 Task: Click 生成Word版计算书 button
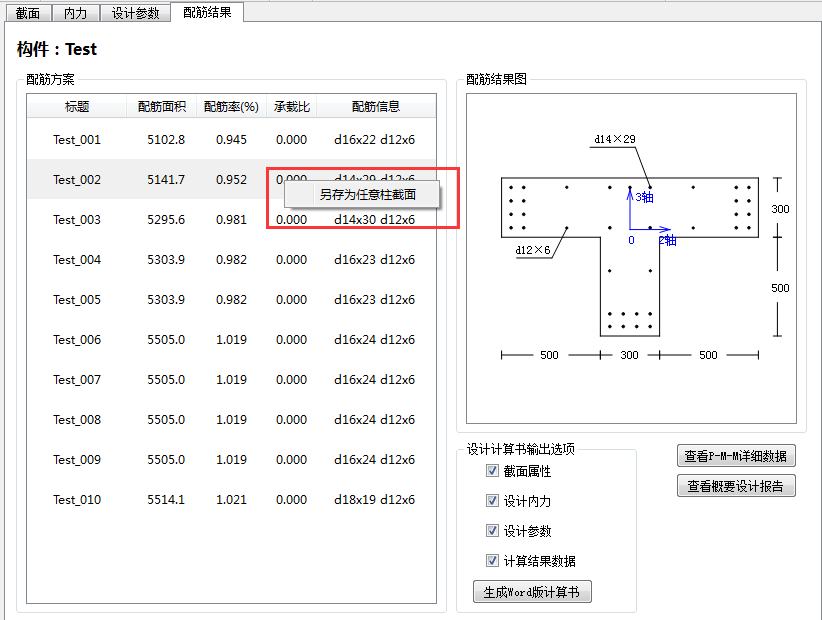tap(531, 592)
